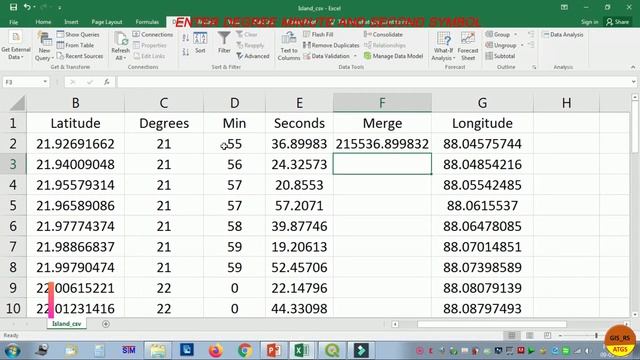Sort A to Z ascending icon
Image resolution: width=640 pixels, height=360 pixels.
[186, 38]
